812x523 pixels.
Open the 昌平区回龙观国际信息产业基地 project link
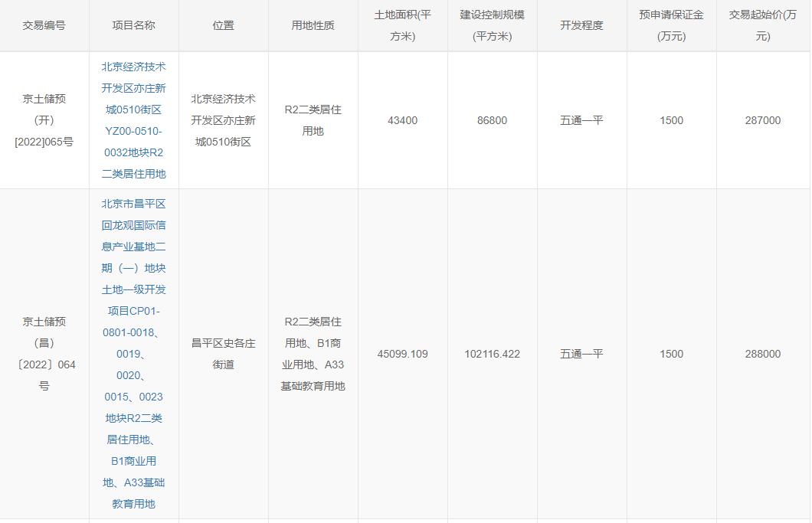point(134,354)
